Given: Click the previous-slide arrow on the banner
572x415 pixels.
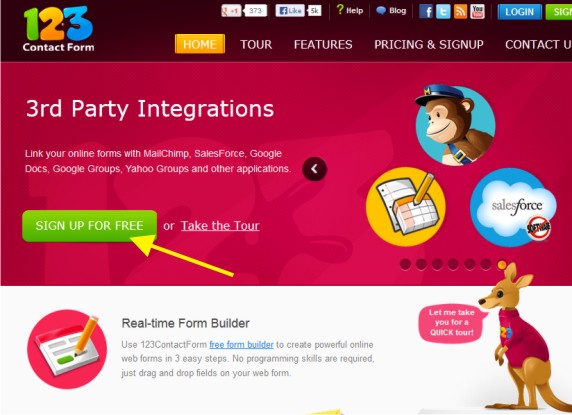Looking at the screenshot, I should point(314,169).
